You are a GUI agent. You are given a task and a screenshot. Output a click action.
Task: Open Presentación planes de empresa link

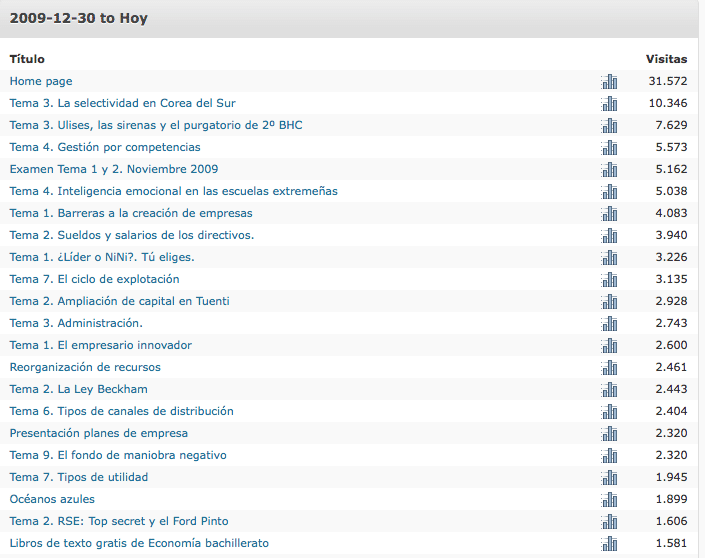point(98,433)
